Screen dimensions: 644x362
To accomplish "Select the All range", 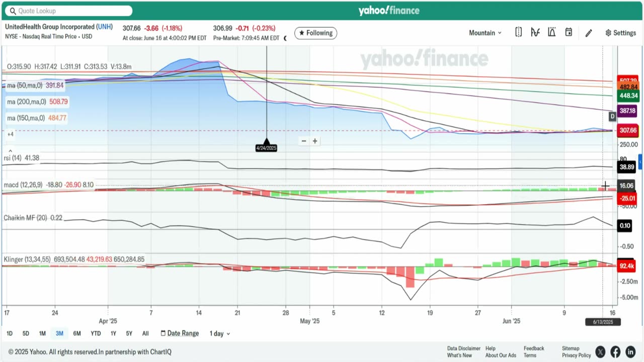I will [x=145, y=333].
